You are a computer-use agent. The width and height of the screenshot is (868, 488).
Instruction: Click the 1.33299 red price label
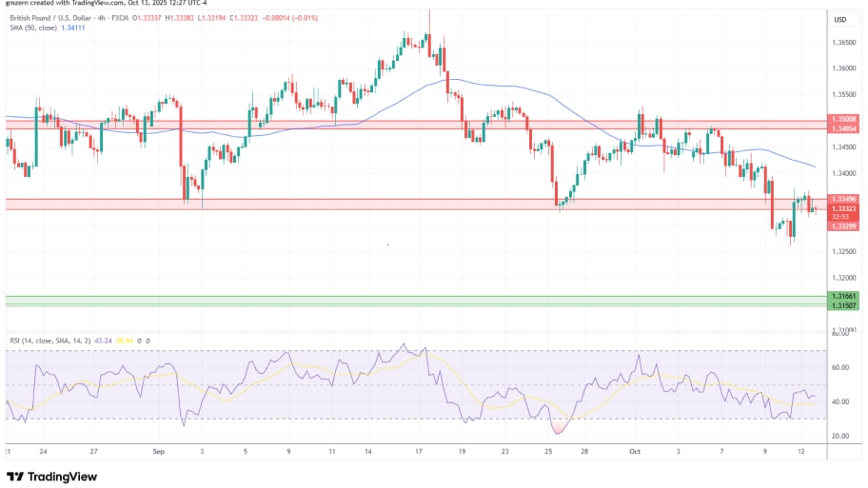tap(843, 225)
